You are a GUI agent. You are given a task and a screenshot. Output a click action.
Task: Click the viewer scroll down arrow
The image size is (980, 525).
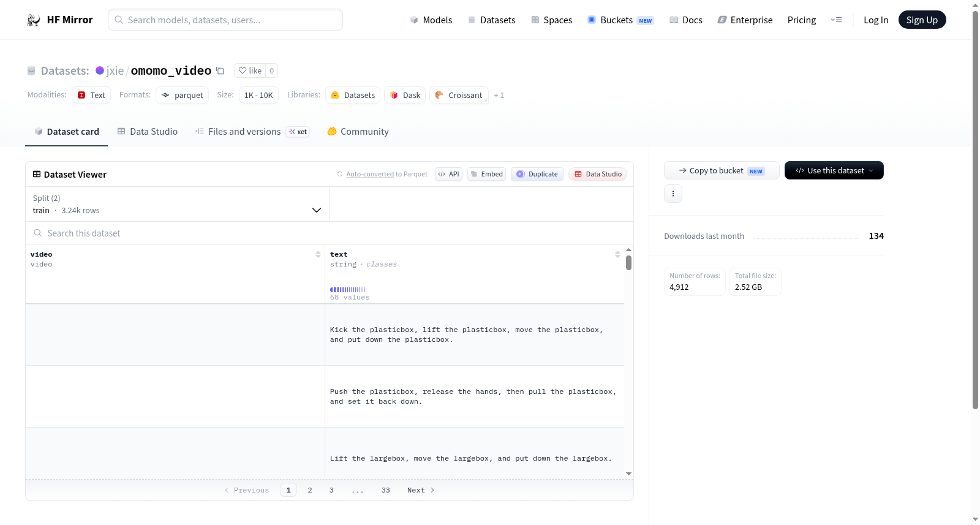628,474
